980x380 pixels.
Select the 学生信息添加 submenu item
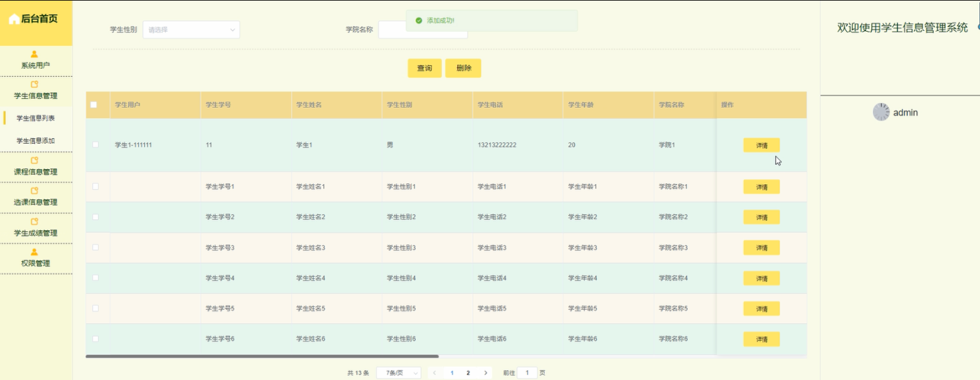tap(36, 140)
